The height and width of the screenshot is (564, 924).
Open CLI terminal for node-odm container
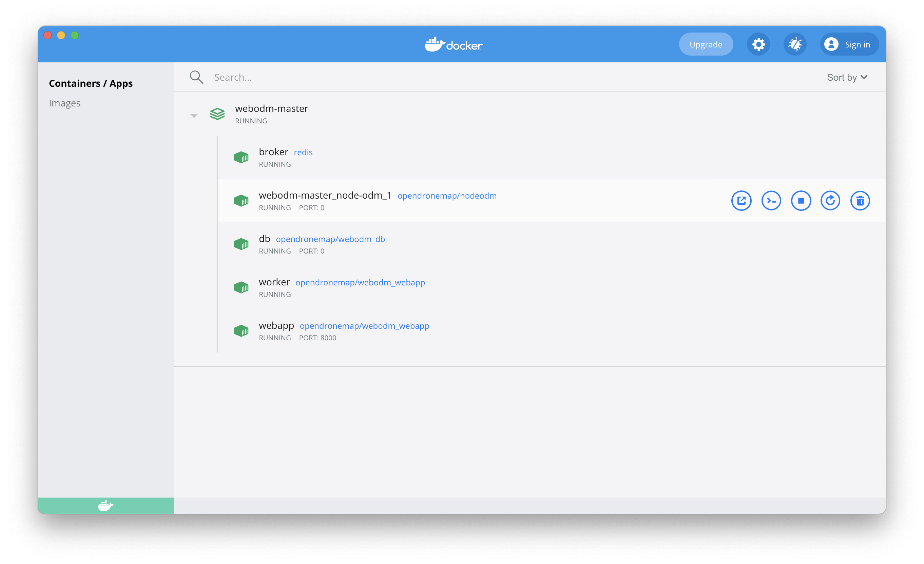(x=771, y=201)
